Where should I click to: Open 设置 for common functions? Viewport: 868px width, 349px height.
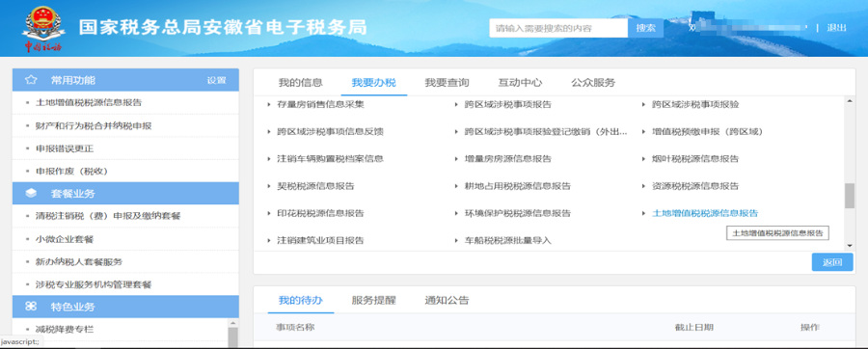216,80
